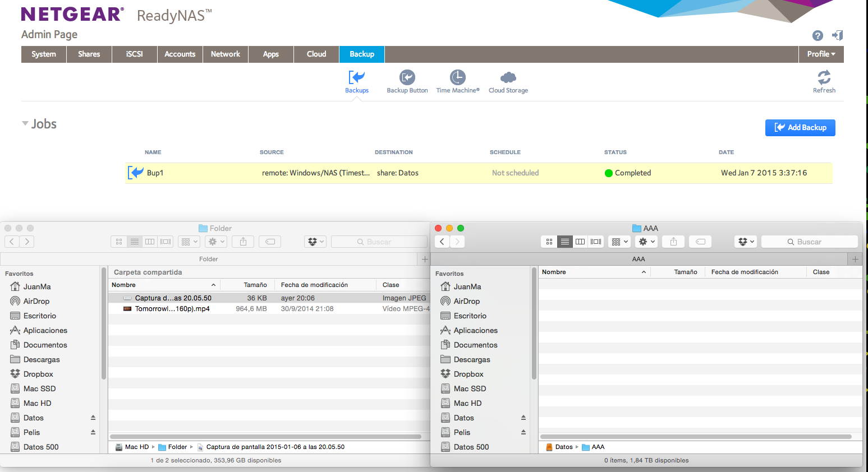
Task: Open Dropbox toolbar menu in AAA window
Action: 746,242
